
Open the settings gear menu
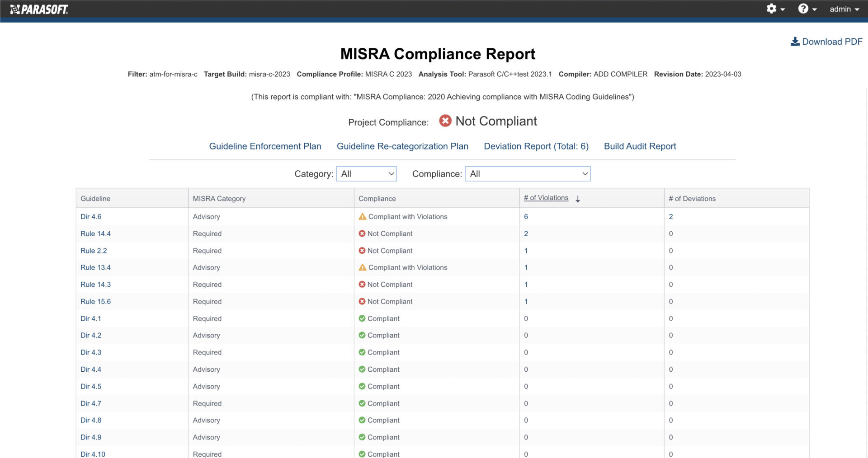775,9
